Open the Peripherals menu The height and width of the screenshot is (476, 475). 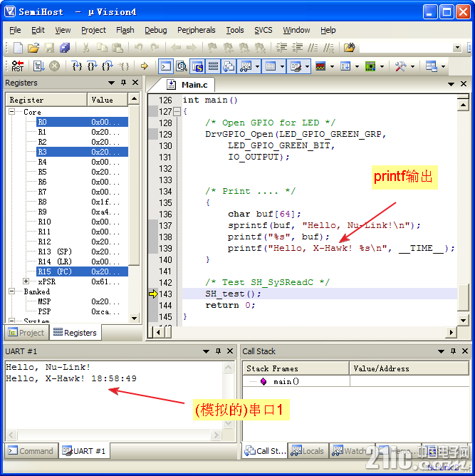tap(197, 30)
